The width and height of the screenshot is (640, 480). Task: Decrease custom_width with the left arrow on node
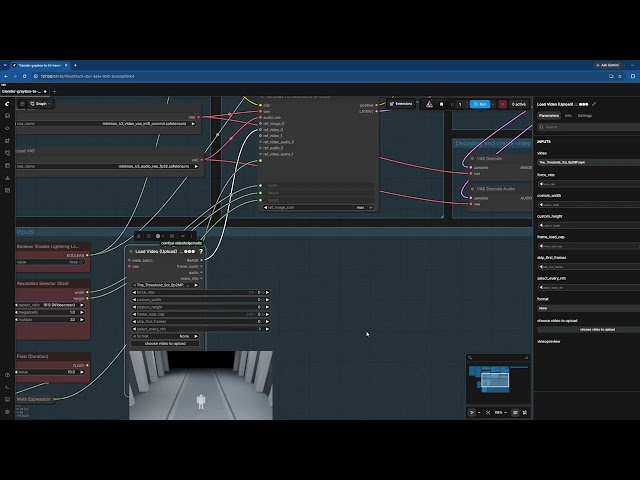(134, 300)
